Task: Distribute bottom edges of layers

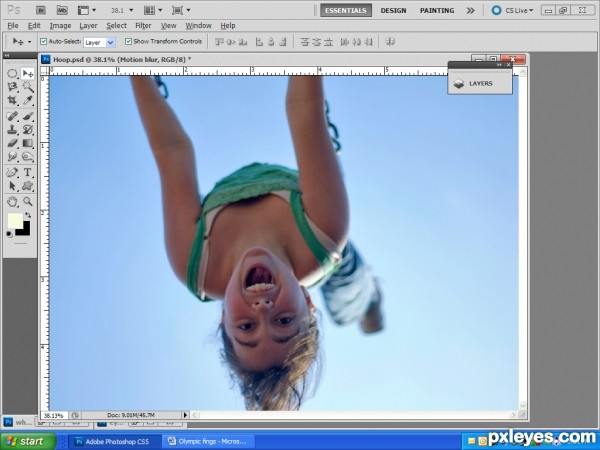Action: tap(328, 42)
